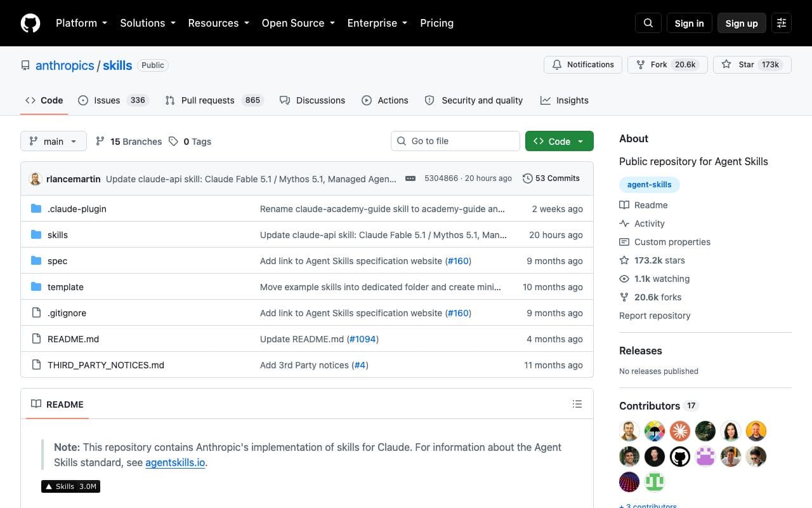Click rlancemartin's avatar in commit bar
812x508 pixels.
click(36, 178)
